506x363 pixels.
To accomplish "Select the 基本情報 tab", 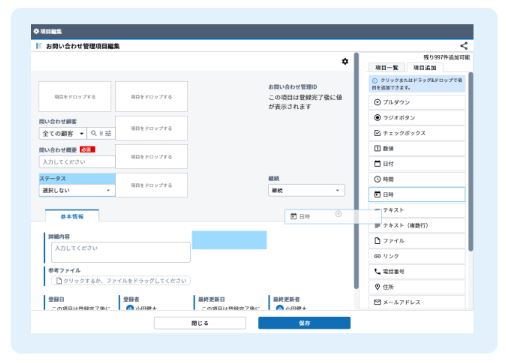I will coord(72,216).
